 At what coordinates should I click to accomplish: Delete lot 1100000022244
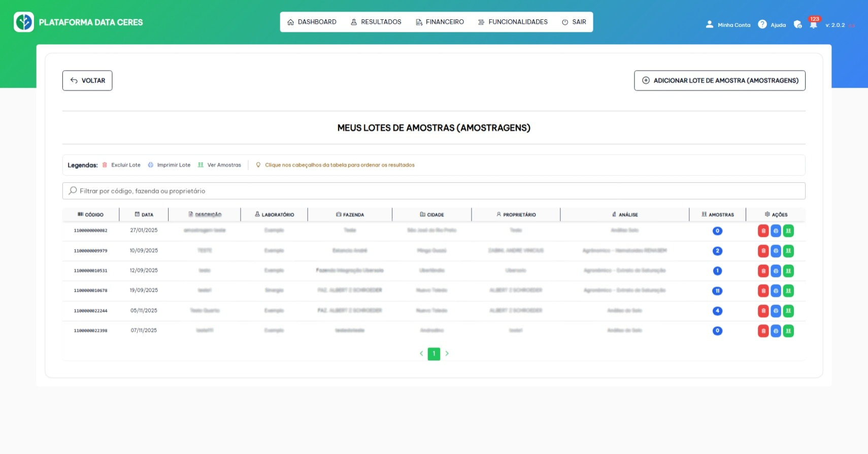pos(763,311)
